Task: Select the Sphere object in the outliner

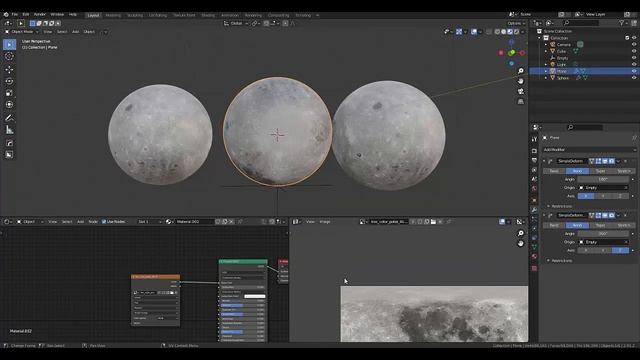Action: point(563,78)
